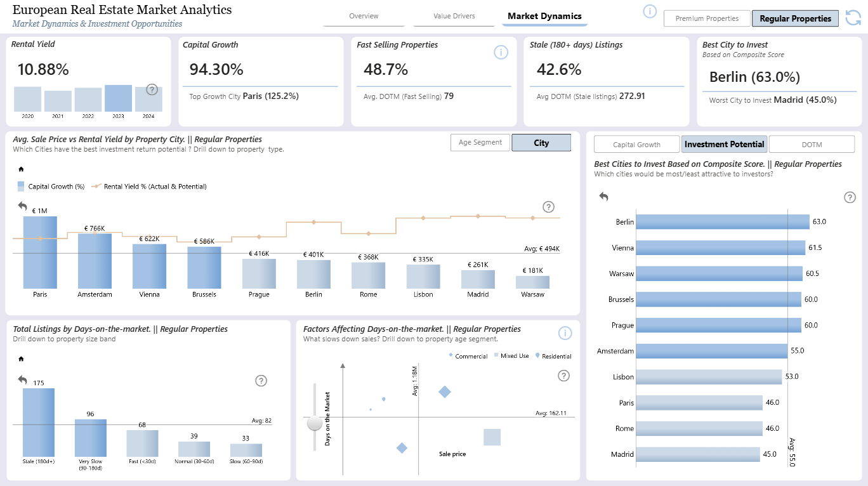The width and height of the screenshot is (868, 486).
Task: Select the Paris bar in Sale Price chart
Action: pyautogui.click(x=40, y=253)
